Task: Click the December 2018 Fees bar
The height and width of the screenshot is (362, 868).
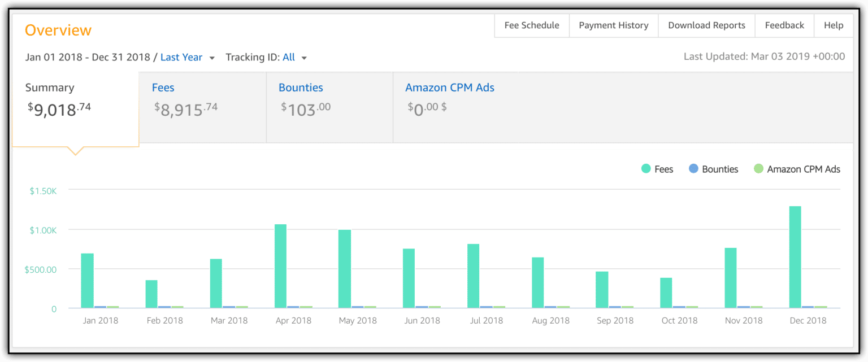Action: 795,257
